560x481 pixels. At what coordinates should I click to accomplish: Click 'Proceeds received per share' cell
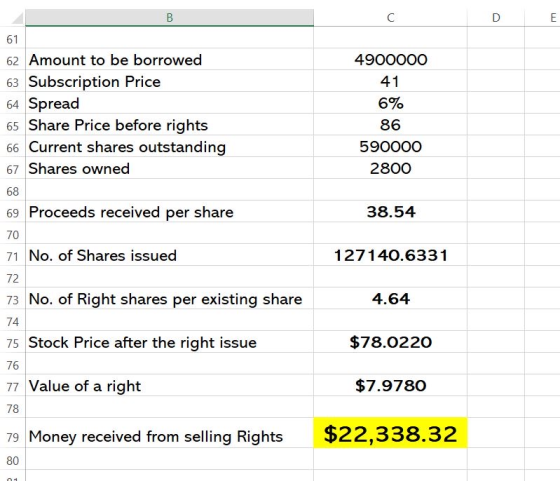(x=170, y=212)
